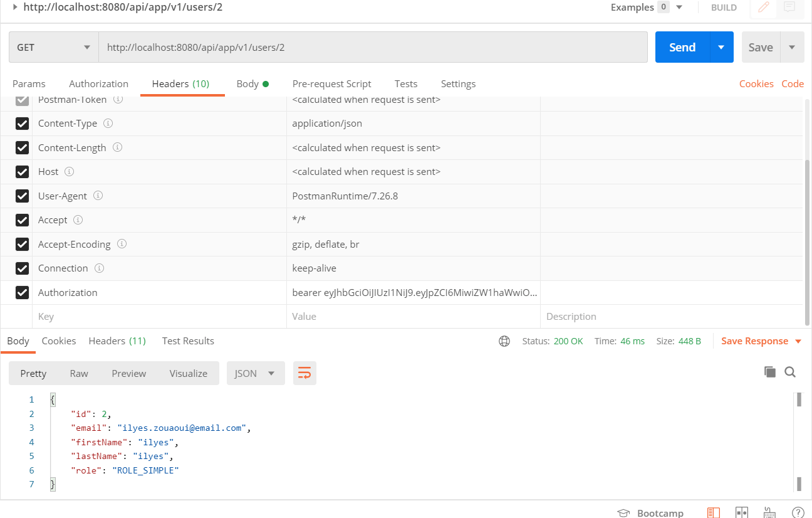812x518 pixels.
Task: Disable the Authorization header checkbox
Action: click(x=22, y=292)
